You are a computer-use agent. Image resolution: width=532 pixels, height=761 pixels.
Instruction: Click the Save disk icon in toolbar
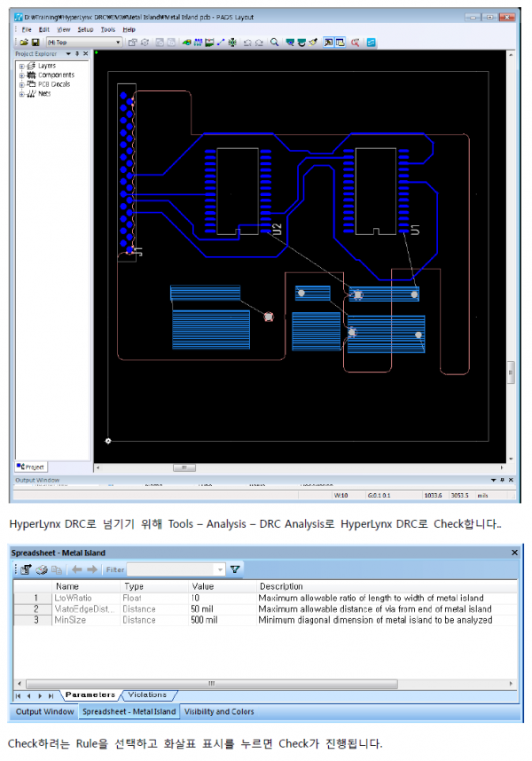pos(35,42)
